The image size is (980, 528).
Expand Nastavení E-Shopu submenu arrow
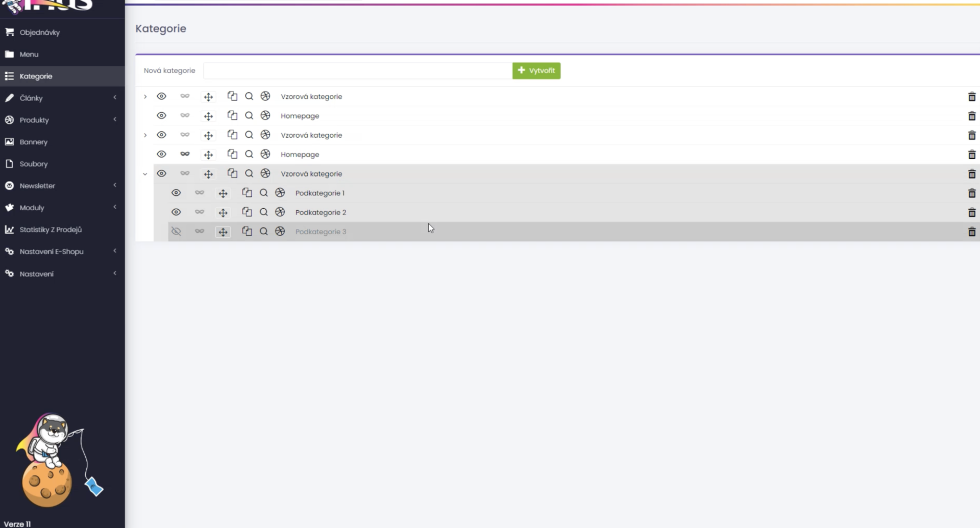point(115,251)
